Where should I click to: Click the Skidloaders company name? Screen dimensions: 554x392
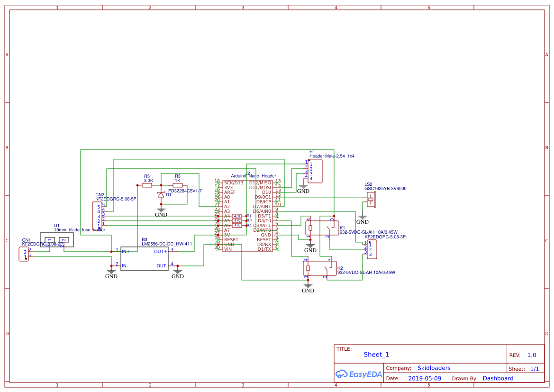[x=434, y=368]
